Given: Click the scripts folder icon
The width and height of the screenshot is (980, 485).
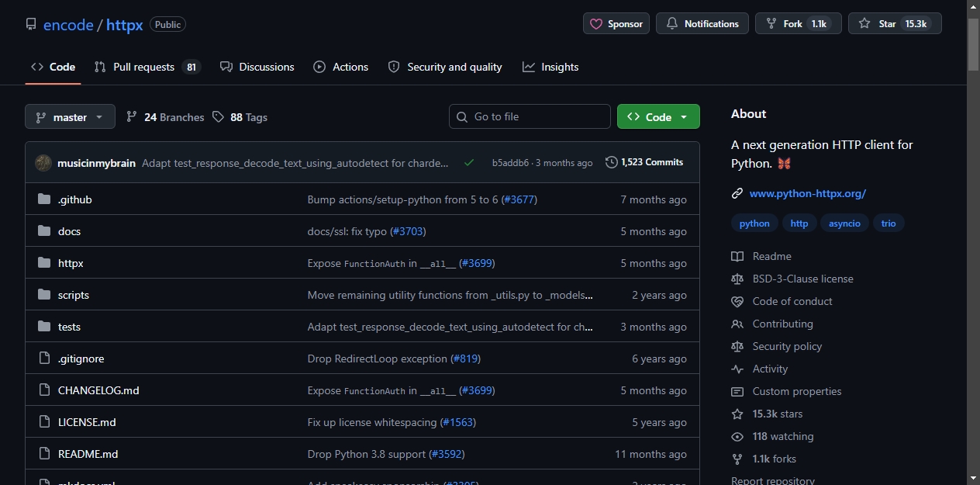Looking at the screenshot, I should [x=44, y=295].
